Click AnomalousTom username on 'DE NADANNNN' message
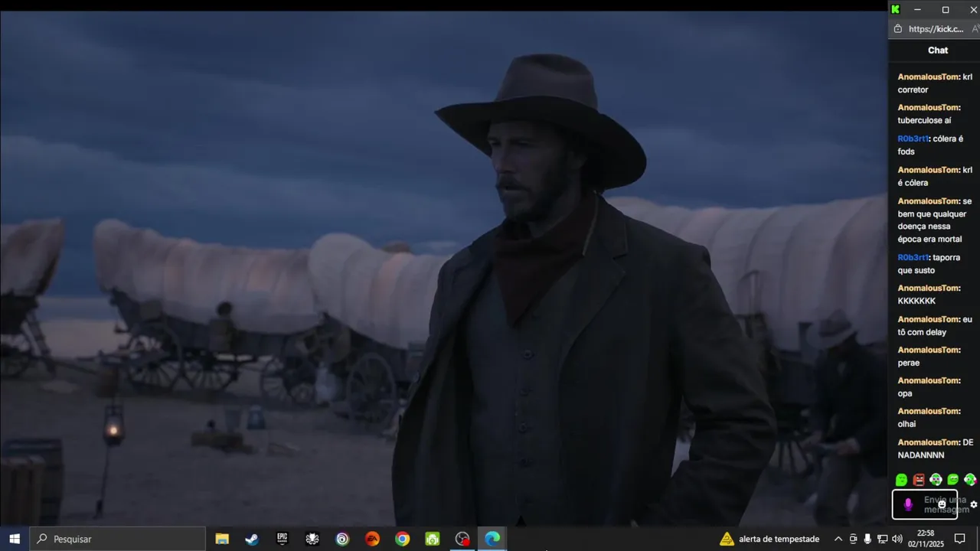The height and width of the screenshot is (551, 980). [929, 442]
